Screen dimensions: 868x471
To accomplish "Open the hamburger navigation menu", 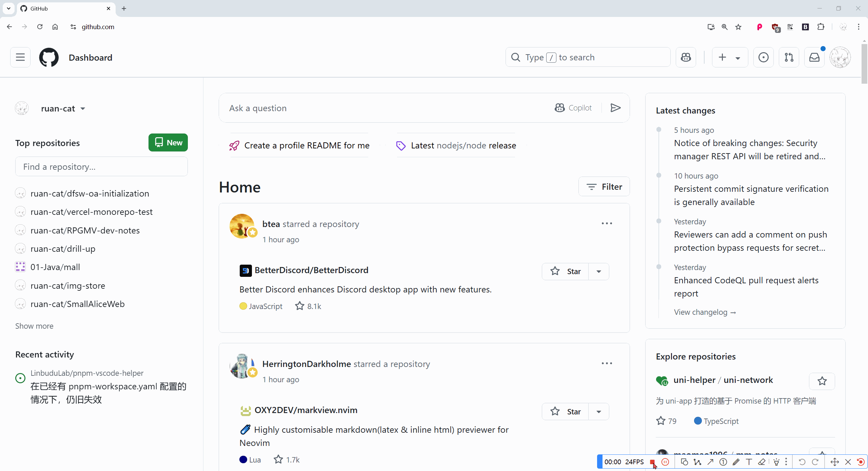I will click(x=20, y=57).
